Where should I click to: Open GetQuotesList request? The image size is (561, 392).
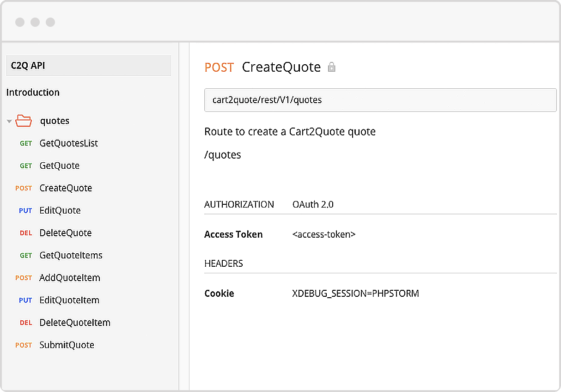69,143
